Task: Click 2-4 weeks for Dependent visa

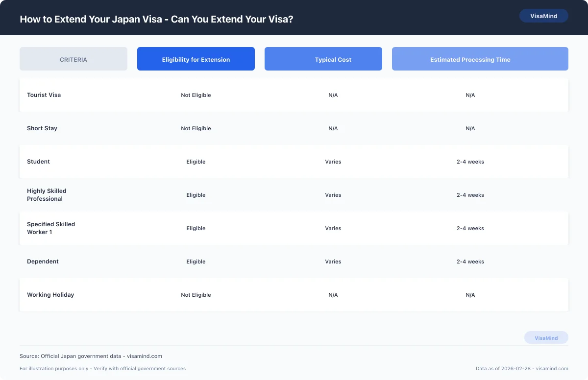Action: pos(470,261)
